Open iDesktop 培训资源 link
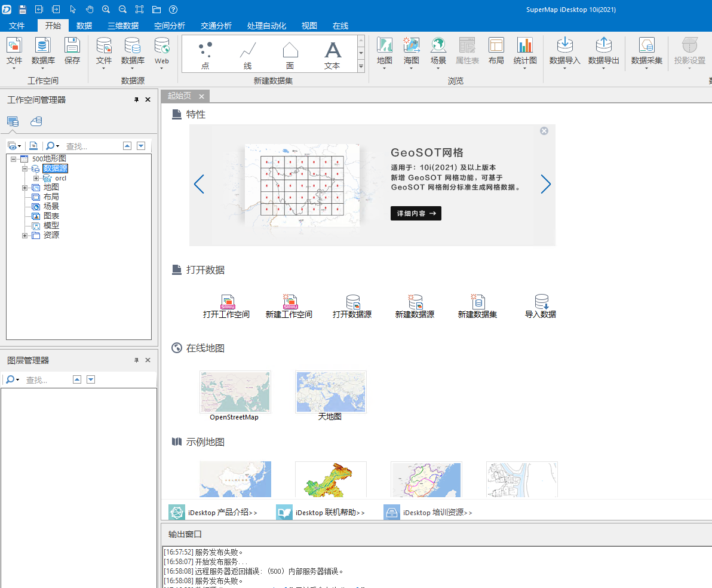712x588 pixels. (428, 512)
